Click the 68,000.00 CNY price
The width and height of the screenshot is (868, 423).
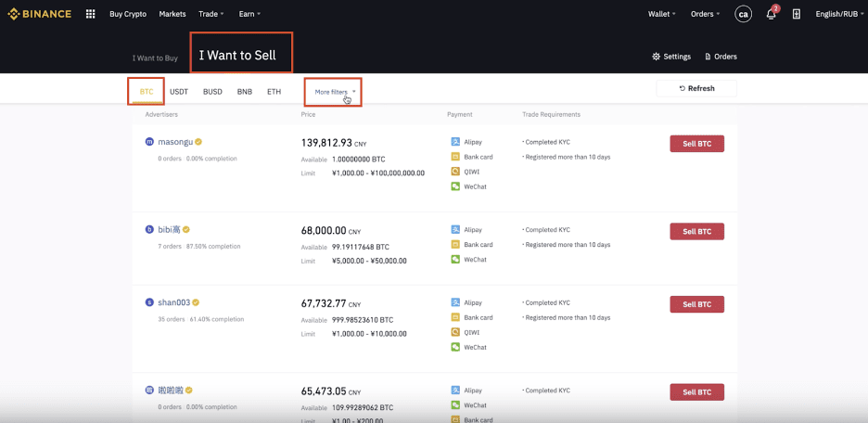(331, 230)
